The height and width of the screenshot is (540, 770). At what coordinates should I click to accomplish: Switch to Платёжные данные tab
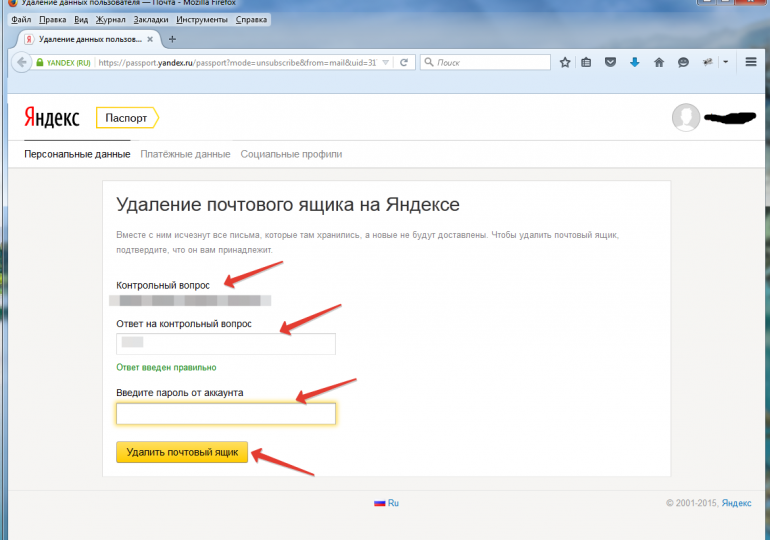[186, 154]
